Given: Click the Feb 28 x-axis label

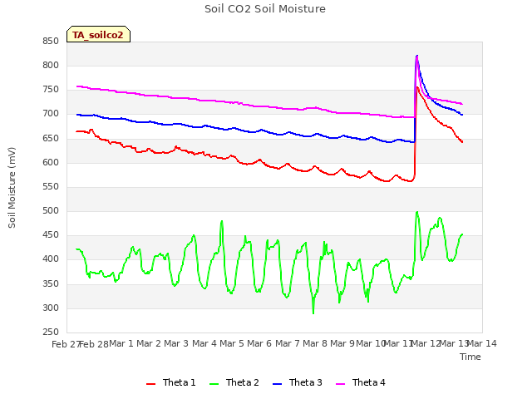Looking at the screenshot, I should pos(94,344).
